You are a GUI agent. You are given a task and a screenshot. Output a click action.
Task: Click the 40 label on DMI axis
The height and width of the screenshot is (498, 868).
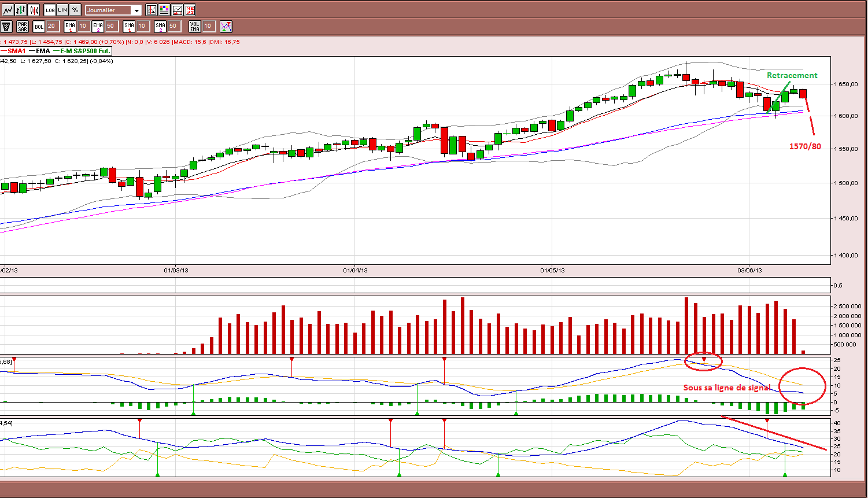coord(837,423)
